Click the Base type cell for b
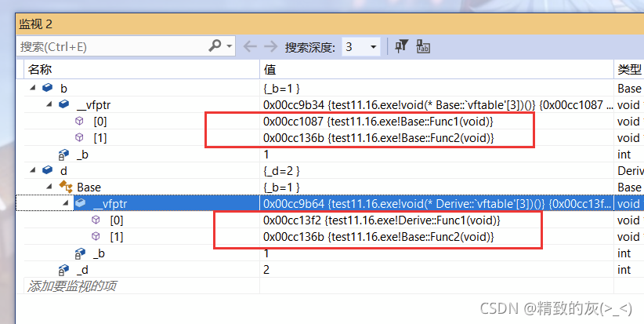This screenshot has height=324, width=644. click(x=629, y=89)
